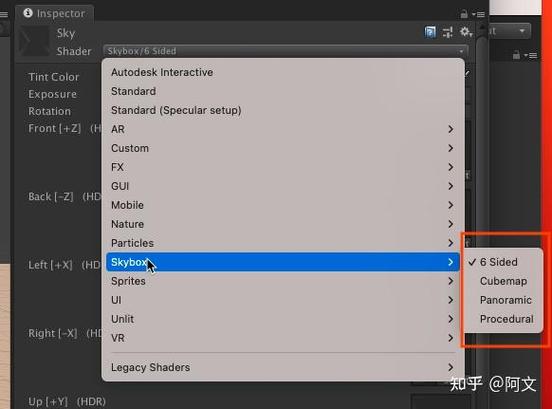This screenshot has height=409, width=552.
Task: Pick Standard (Specular setup) shader
Action: tap(283, 110)
